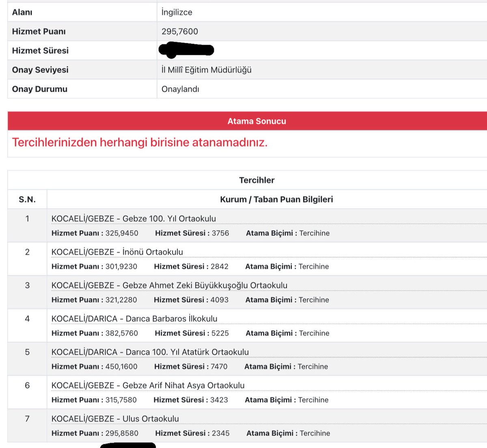Viewport: 487px width, 448px height.
Task: Click Hizmet Puanı value 301,9230
Action: [x=121, y=267]
